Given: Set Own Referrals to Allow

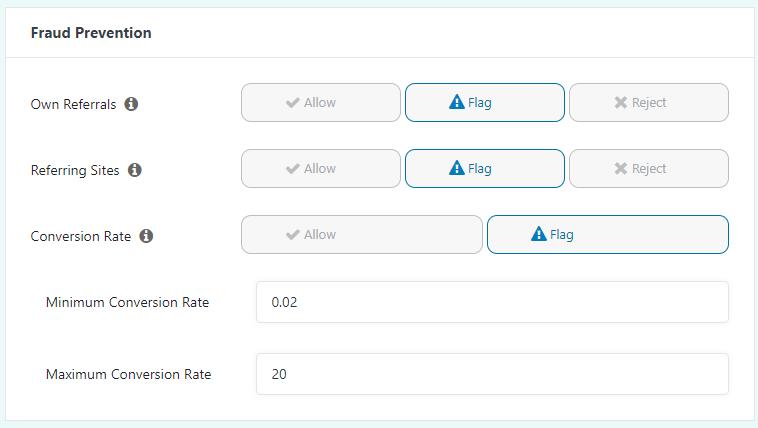Looking at the screenshot, I should [321, 103].
